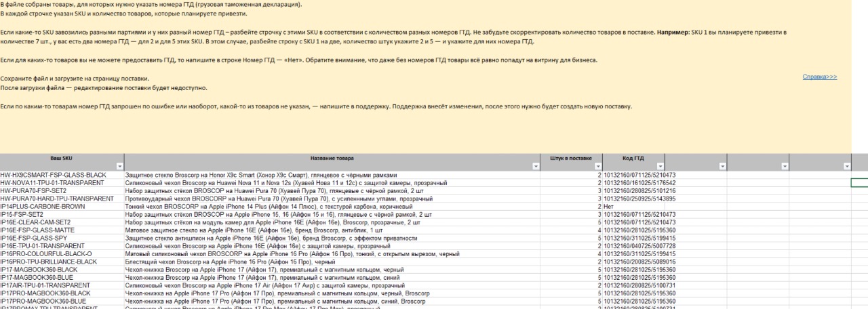This screenshot has width=868, height=309.
Task: Select the IP14PLUS-CARBONE-BROWN SKU cell
Action: [62, 206]
